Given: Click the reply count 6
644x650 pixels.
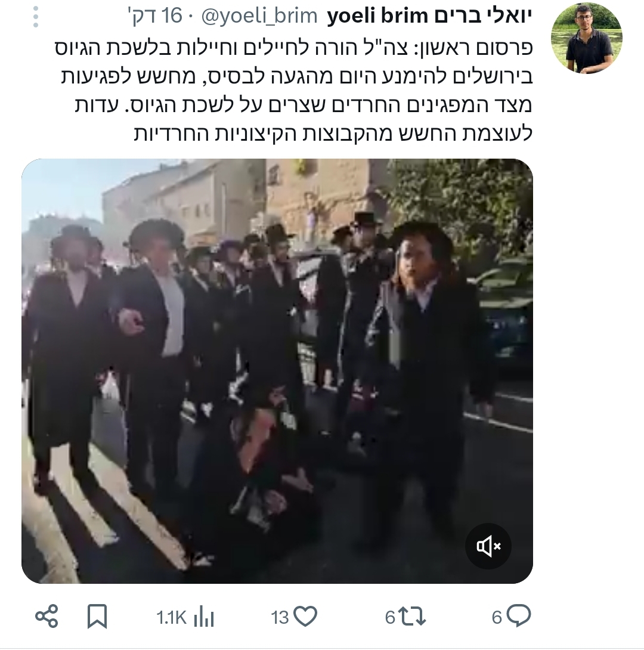Looking at the screenshot, I should click(497, 617).
